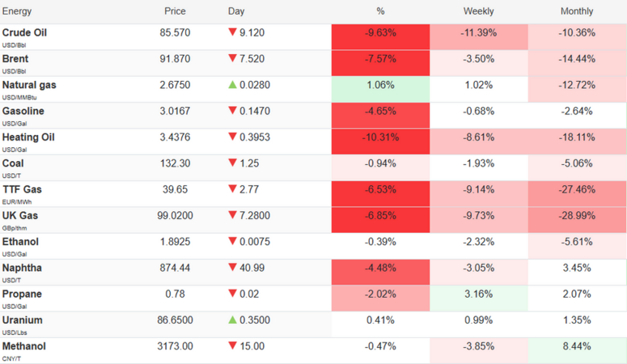Screen dimensions: 627x364
Task: Click the red down arrow for Crude Oil
Action: pyautogui.click(x=232, y=32)
